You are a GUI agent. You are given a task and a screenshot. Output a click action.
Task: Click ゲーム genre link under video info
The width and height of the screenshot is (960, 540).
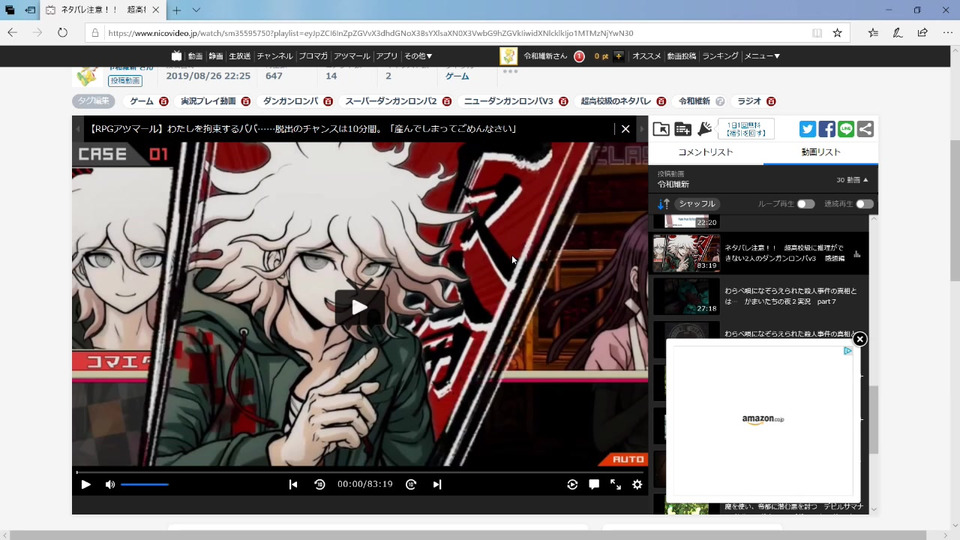click(457, 76)
